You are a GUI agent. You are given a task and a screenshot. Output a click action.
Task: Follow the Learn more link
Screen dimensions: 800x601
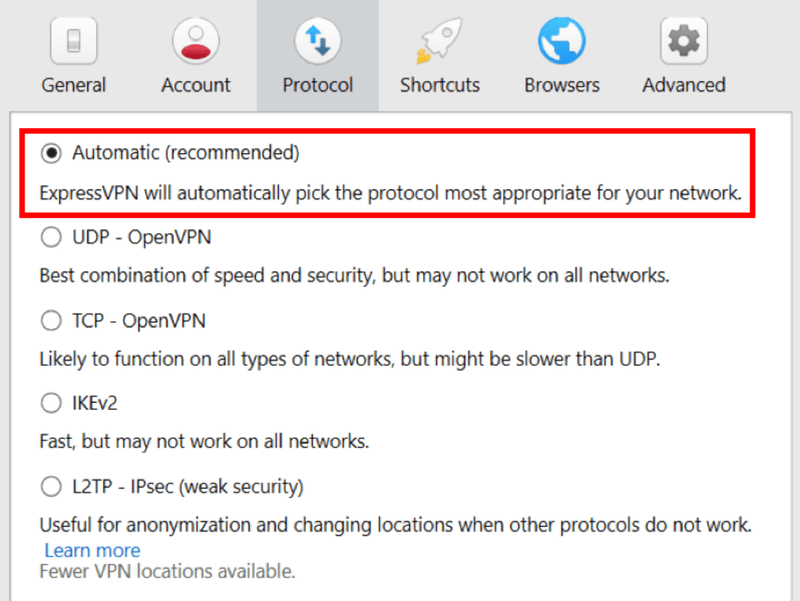point(92,550)
